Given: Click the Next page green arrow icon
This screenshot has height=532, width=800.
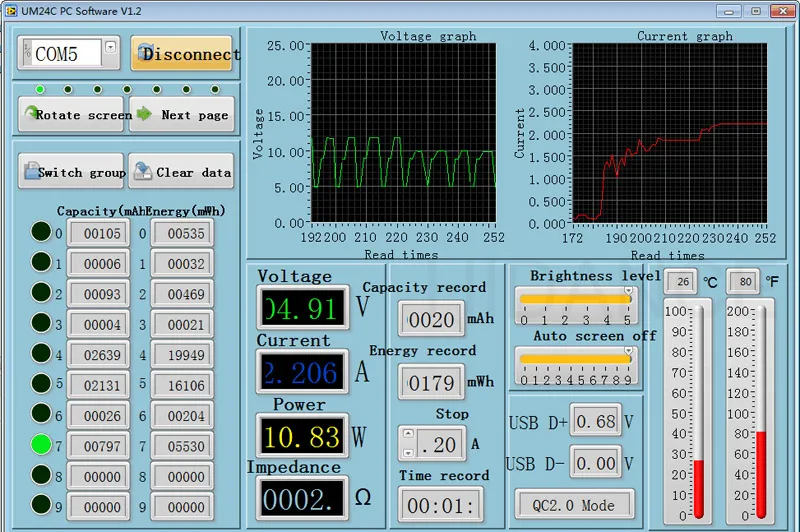Looking at the screenshot, I should (144, 113).
